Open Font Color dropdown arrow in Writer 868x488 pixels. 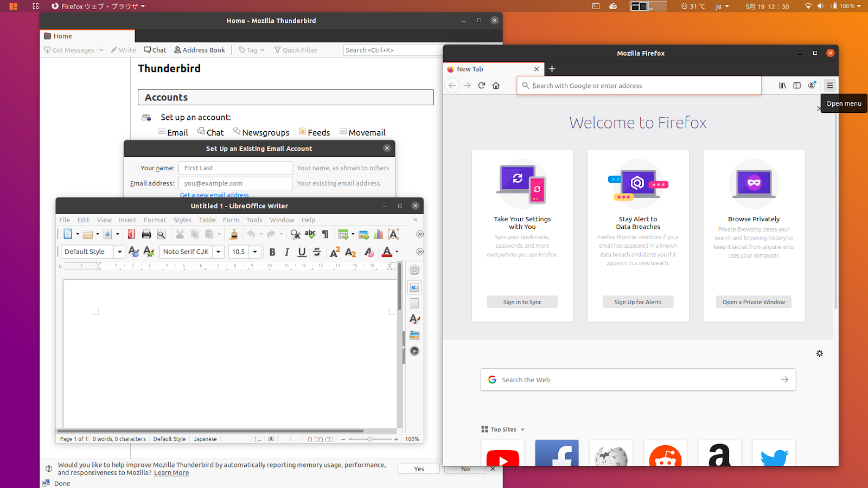click(x=397, y=252)
